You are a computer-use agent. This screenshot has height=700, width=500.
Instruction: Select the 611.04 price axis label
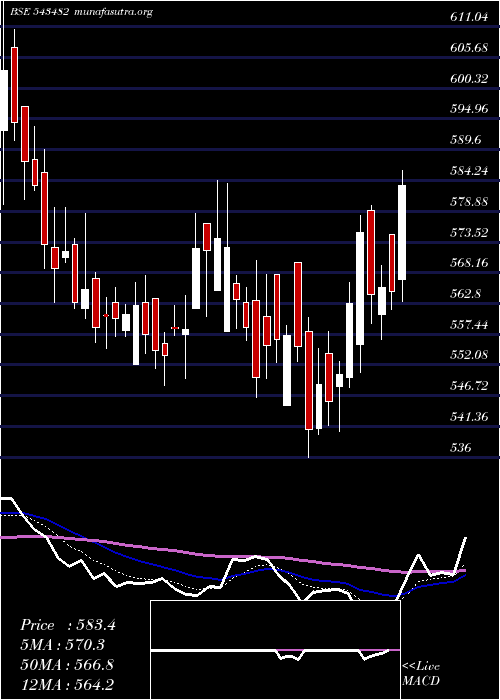click(469, 17)
